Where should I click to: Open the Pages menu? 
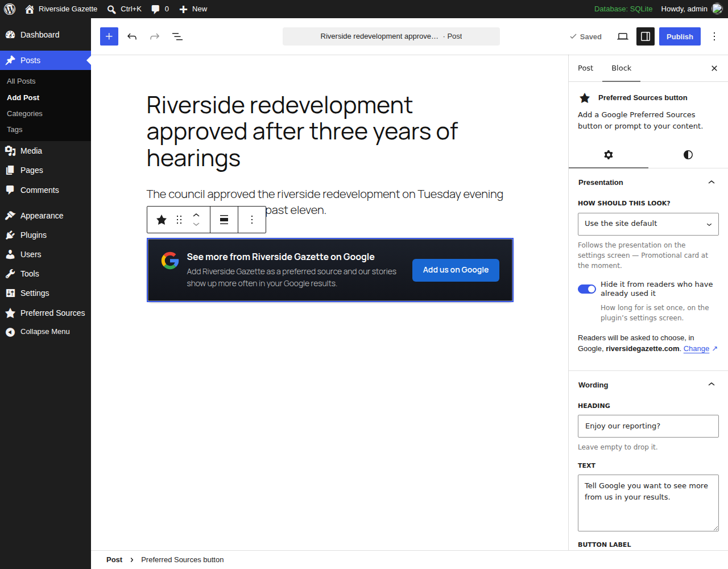pyautogui.click(x=45, y=170)
